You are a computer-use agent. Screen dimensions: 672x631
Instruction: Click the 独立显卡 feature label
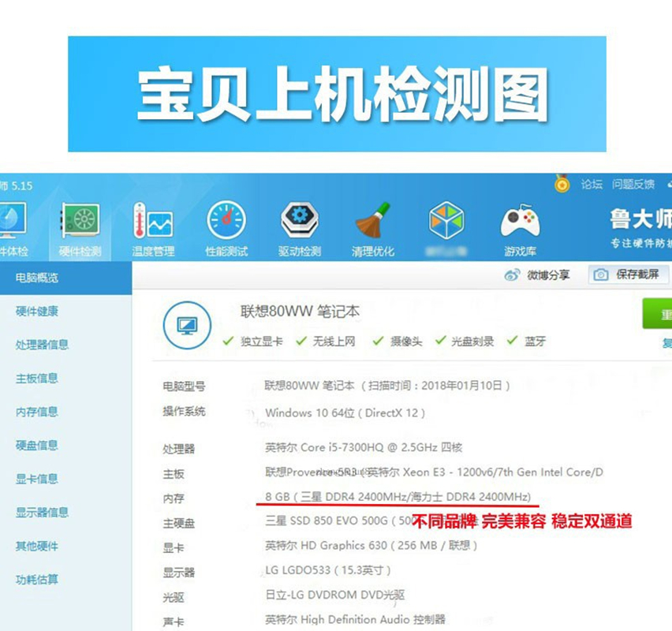261,342
